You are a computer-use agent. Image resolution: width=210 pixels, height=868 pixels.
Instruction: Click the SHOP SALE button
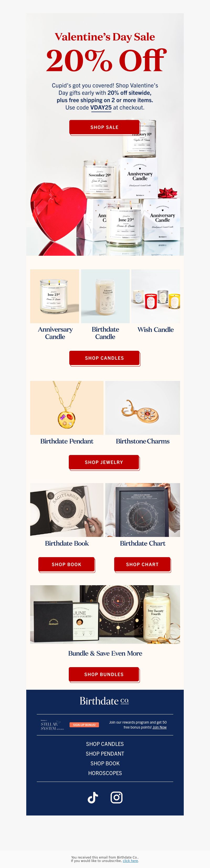[104, 127]
